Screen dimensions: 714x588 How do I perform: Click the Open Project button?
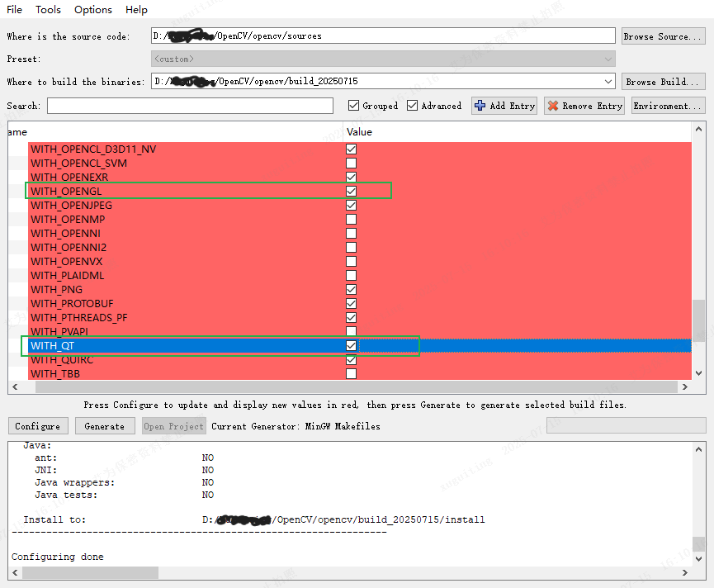click(x=174, y=426)
